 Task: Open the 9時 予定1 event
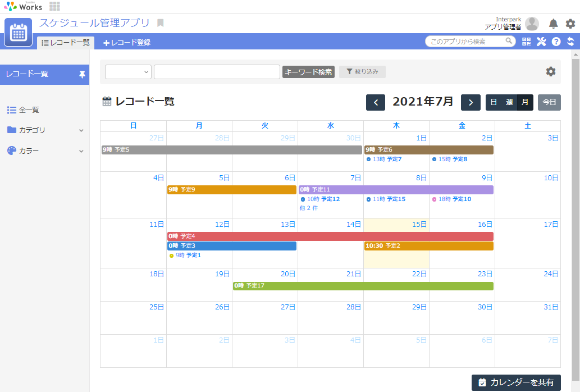pyautogui.click(x=185, y=255)
